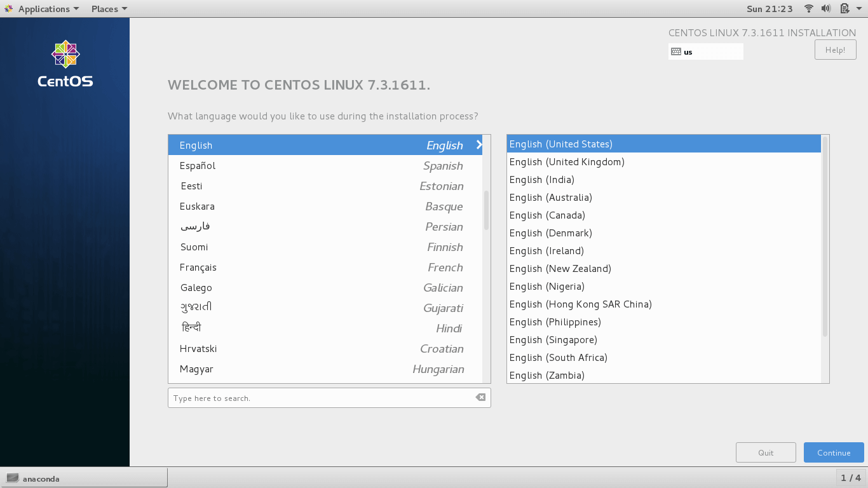Open the Places menu

point(109,9)
